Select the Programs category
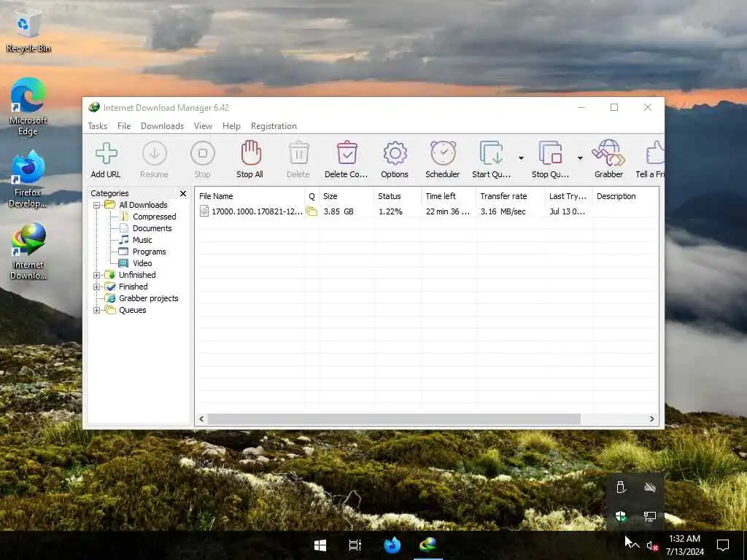Viewport: 747px width, 560px height. 149,252
